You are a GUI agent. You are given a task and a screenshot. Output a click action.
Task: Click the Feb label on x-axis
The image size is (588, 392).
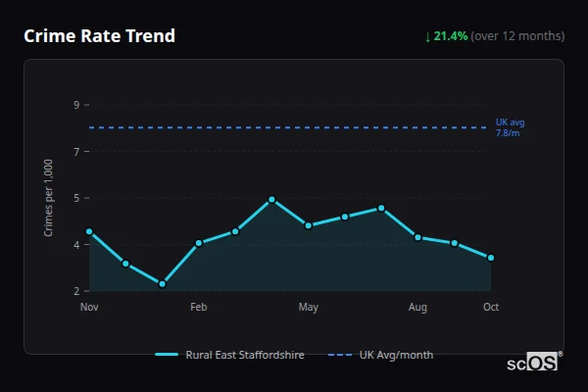pyautogui.click(x=199, y=308)
